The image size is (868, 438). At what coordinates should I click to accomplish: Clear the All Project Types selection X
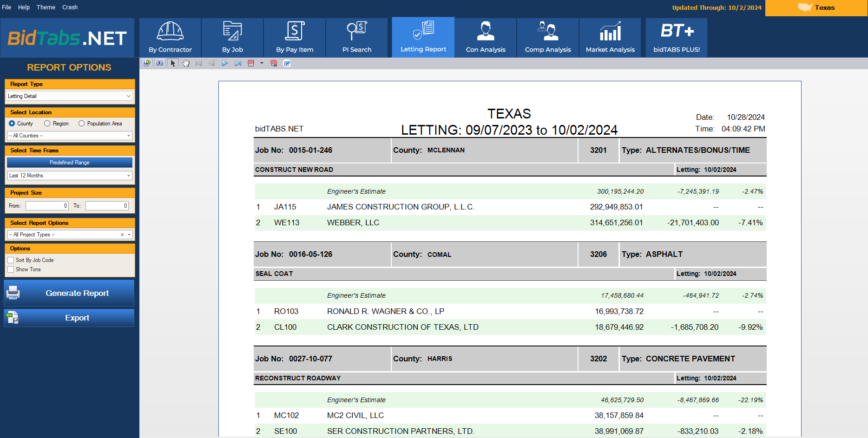click(122, 235)
